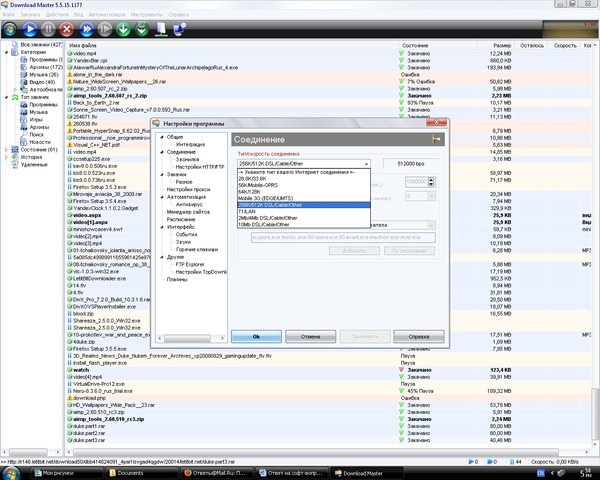Click the Поиск magnifier icon in sidebar
Image resolution: width=600 pixels, height=480 pixels.
pyautogui.click(x=24, y=134)
